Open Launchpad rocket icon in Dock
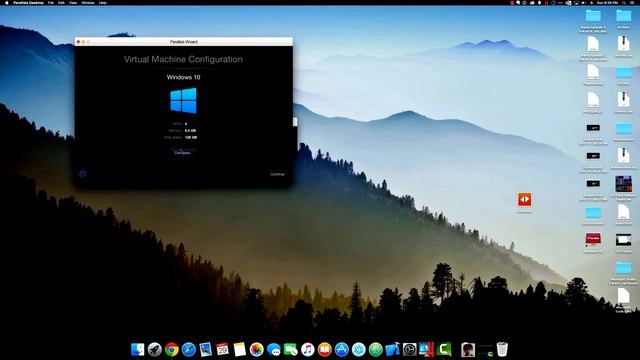 (x=155, y=350)
